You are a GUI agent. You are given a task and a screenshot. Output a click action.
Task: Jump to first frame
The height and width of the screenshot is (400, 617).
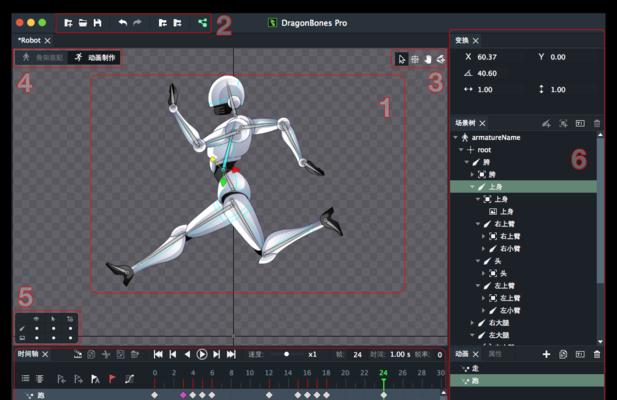click(x=158, y=354)
